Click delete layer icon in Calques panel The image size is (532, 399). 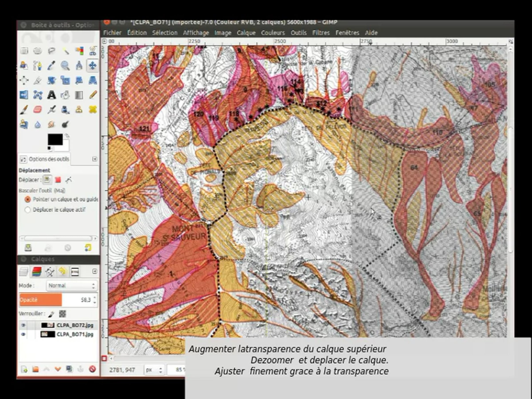pos(92,369)
